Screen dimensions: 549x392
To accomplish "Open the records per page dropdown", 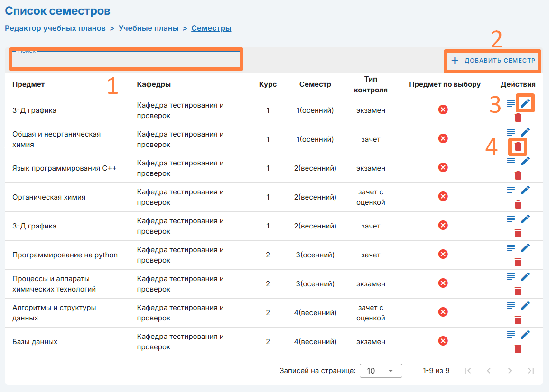I will coord(381,371).
